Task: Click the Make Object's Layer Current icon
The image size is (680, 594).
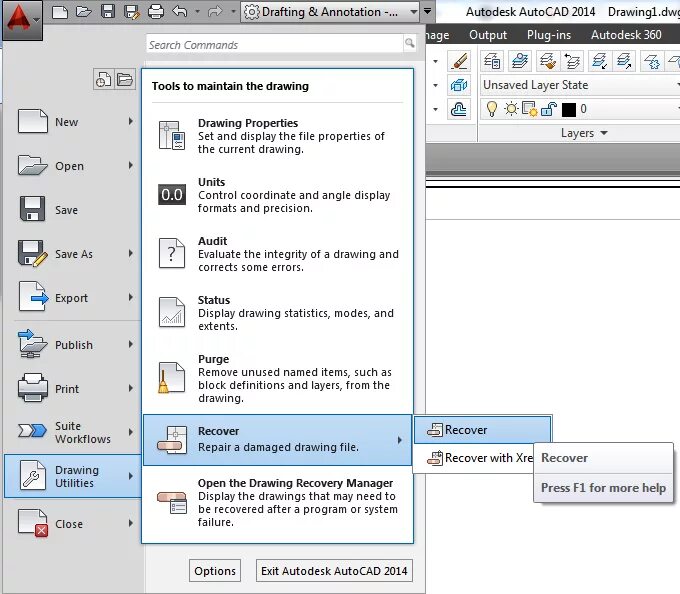Action: 519,61
